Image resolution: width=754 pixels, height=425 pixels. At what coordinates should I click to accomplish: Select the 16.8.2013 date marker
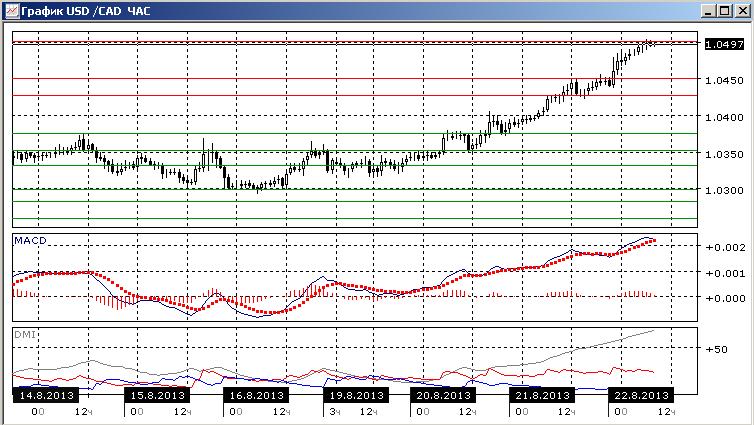point(256,395)
